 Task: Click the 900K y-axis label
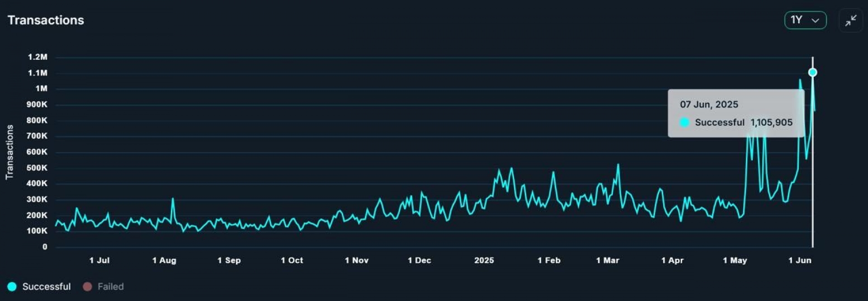pos(37,105)
